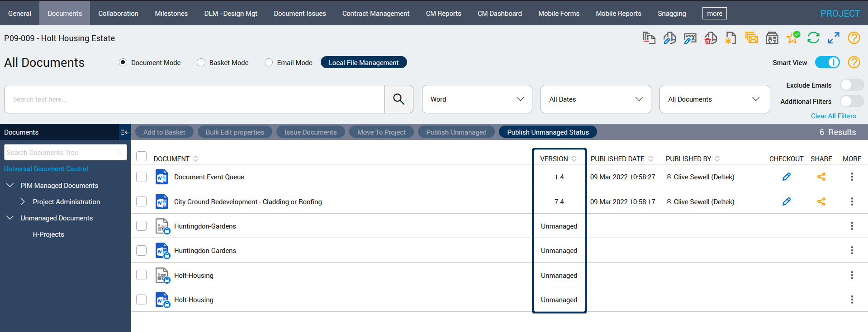This screenshot has width=868, height=332.
Task: Click the blue expand fullscreen arrows icon
Action: (x=834, y=38)
